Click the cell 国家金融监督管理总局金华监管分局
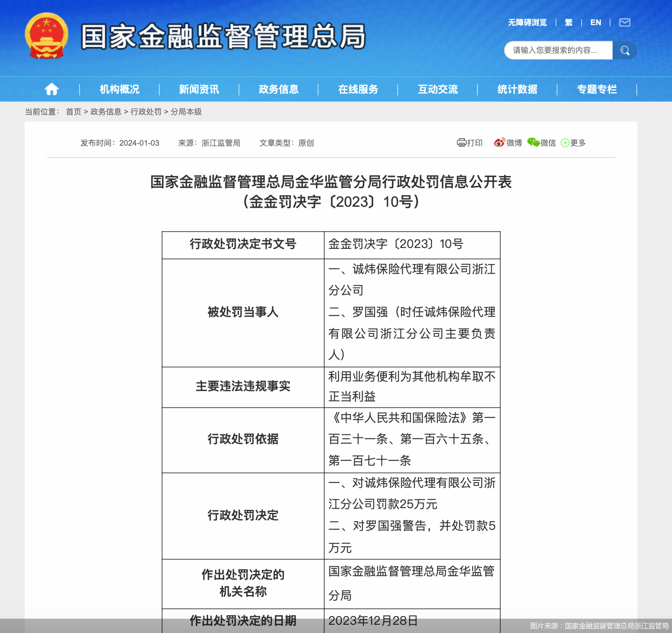Image resolution: width=672 pixels, height=633 pixels. click(x=411, y=583)
